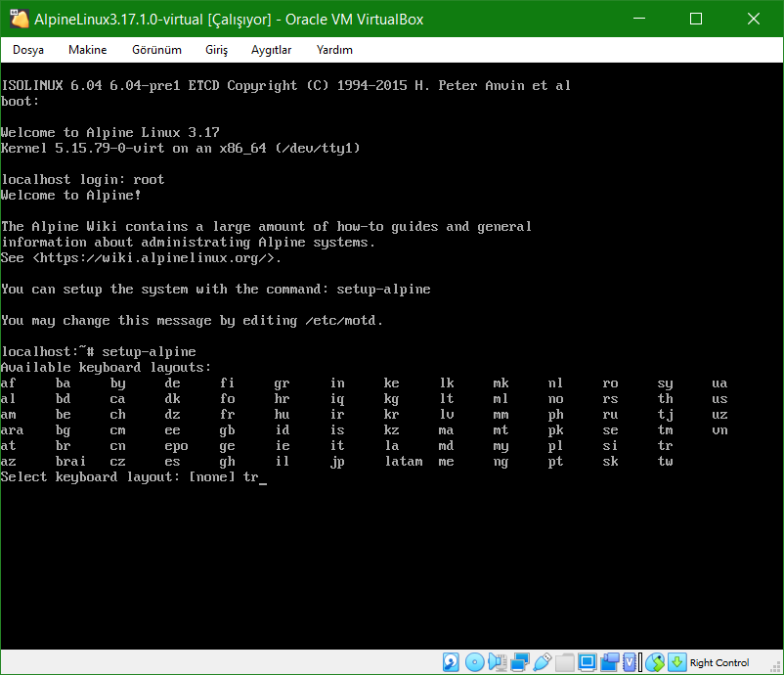The height and width of the screenshot is (675, 784).
Task: Click the green arrow keyboard capture icon
Action: [677, 662]
